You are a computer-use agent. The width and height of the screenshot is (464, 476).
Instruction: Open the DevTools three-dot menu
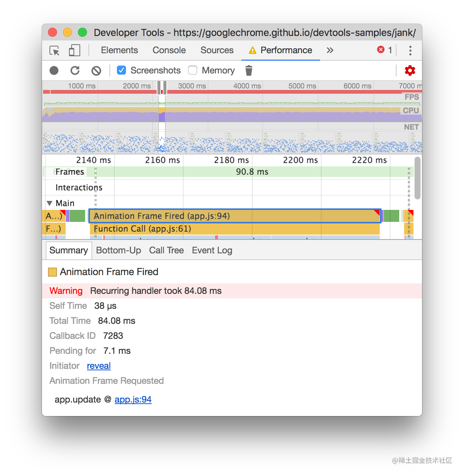point(410,51)
